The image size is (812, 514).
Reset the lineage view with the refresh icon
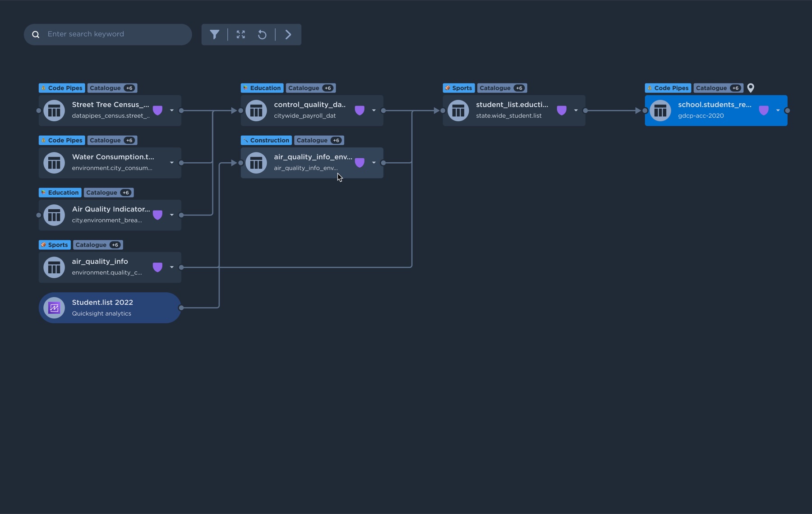click(x=262, y=34)
